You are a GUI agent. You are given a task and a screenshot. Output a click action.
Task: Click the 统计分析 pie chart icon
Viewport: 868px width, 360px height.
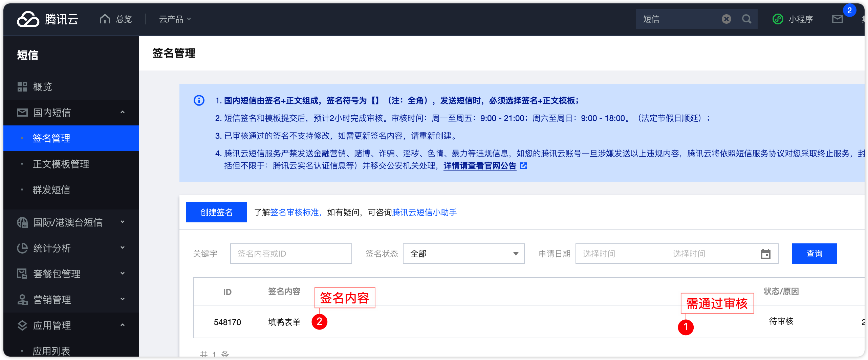pos(22,248)
